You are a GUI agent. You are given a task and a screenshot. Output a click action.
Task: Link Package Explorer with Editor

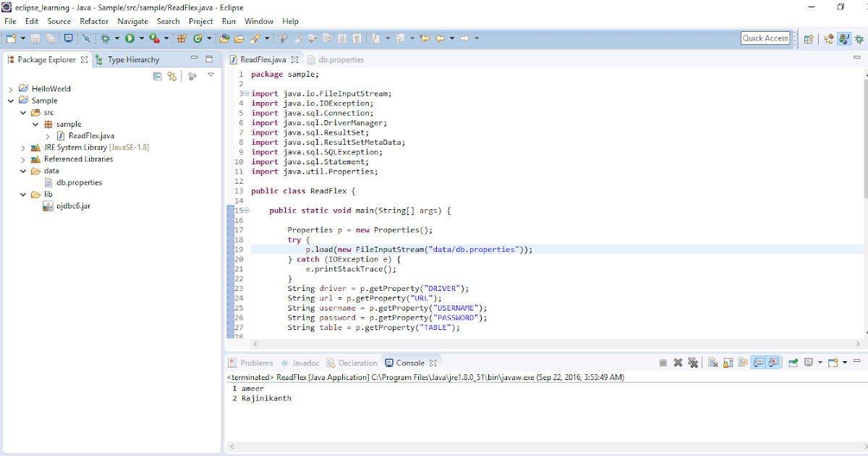click(x=172, y=75)
